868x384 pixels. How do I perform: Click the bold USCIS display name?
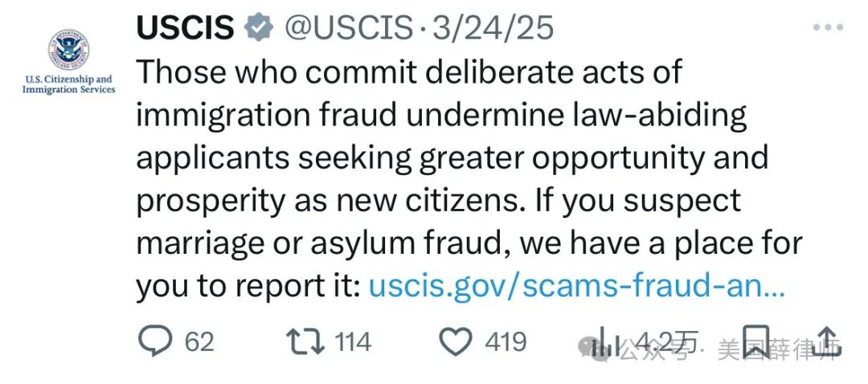[x=186, y=27]
